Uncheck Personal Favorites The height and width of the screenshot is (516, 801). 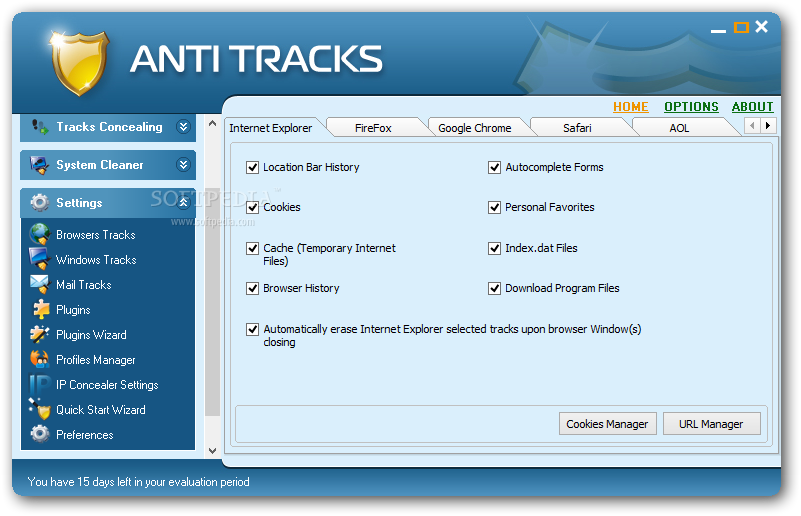click(494, 207)
